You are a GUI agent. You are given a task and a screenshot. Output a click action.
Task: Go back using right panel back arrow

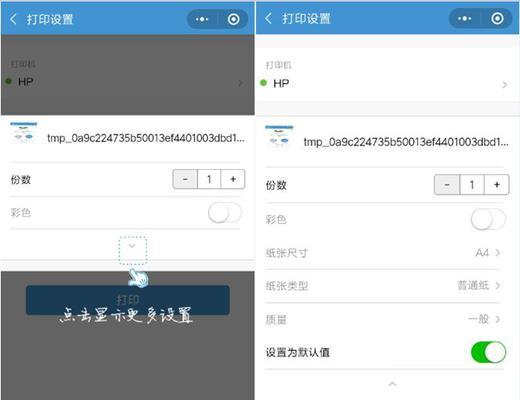coord(268,18)
